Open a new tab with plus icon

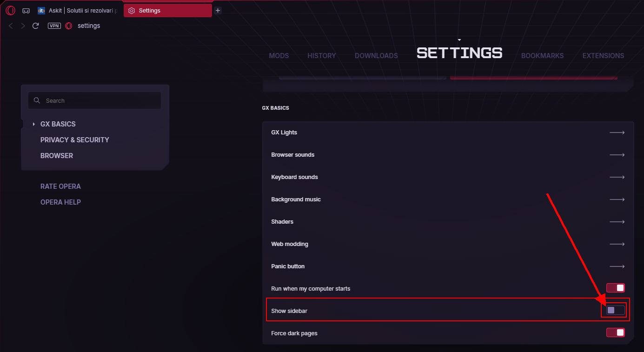point(218,11)
